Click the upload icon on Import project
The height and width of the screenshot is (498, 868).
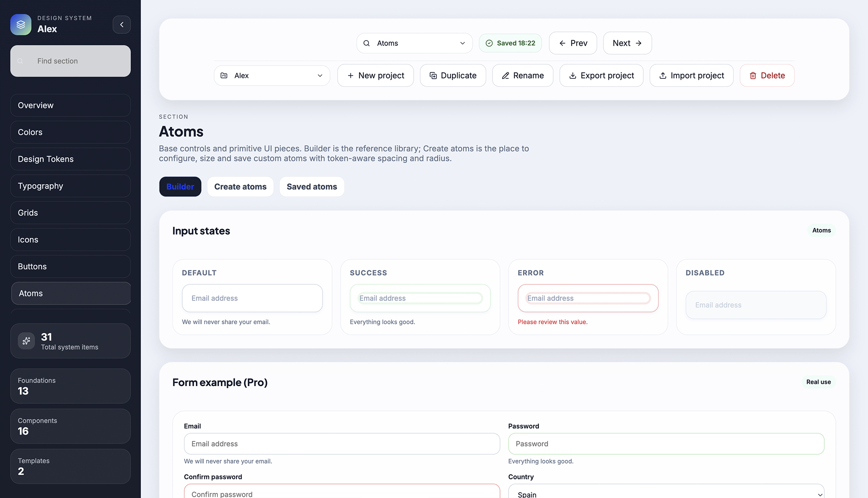tap(663, 75)
